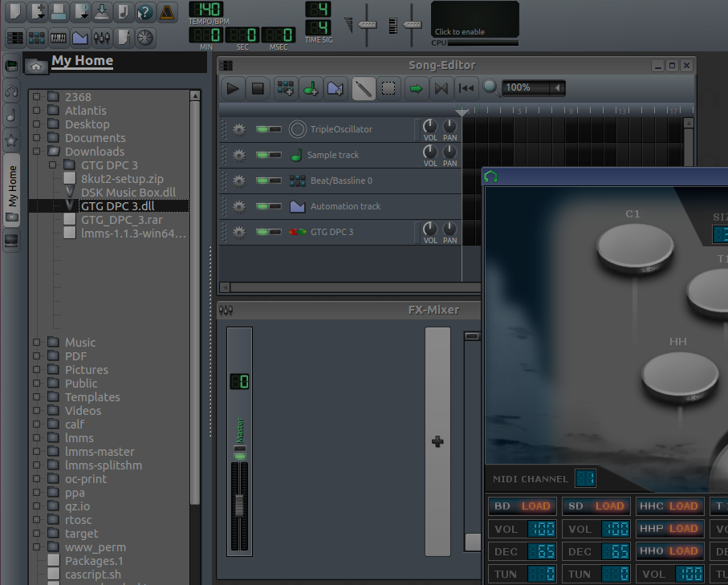Open the TripleOscillator track settings gear
This screenshot has width=728, height=585.
point(239,129)
